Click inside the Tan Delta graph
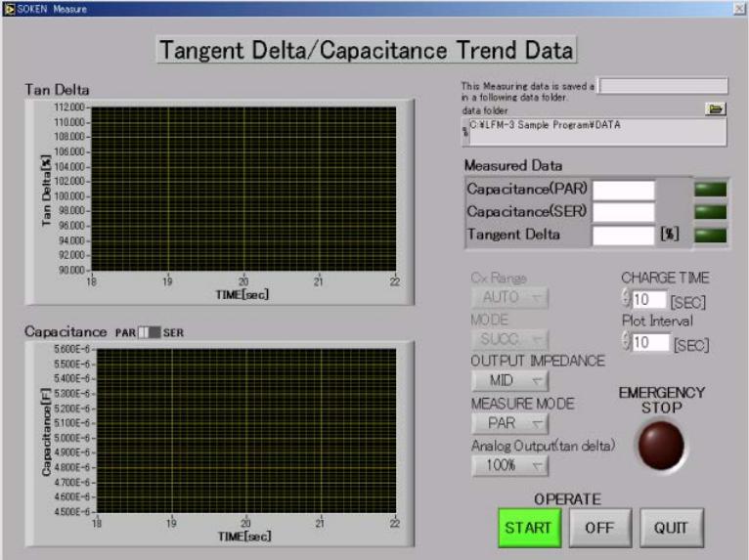749x560 pixels. click(244, 188)
